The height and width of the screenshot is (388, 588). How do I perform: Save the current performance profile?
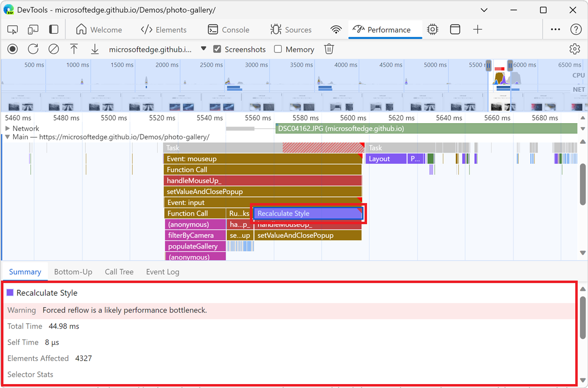(x=95, y=49)
